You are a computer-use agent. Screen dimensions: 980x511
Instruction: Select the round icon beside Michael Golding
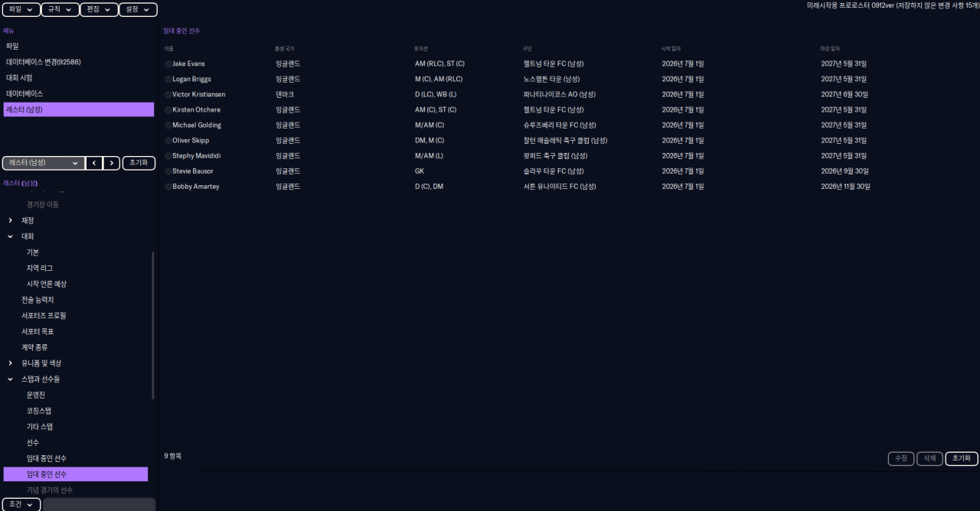point(168,125)
